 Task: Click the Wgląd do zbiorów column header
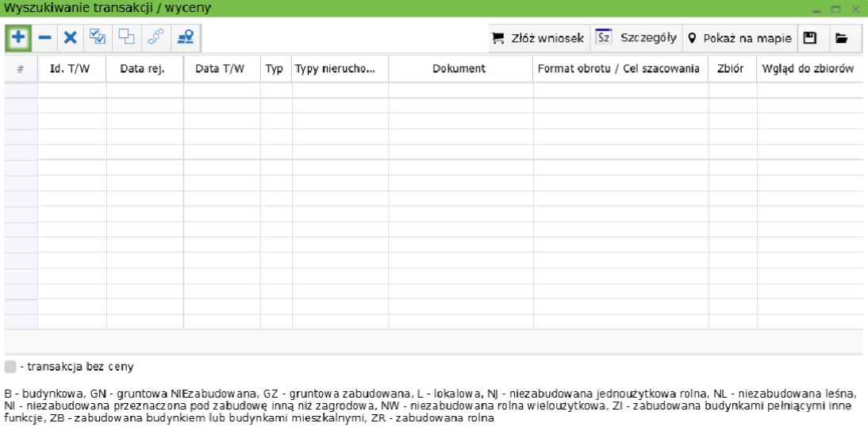(x=807, y=69)
